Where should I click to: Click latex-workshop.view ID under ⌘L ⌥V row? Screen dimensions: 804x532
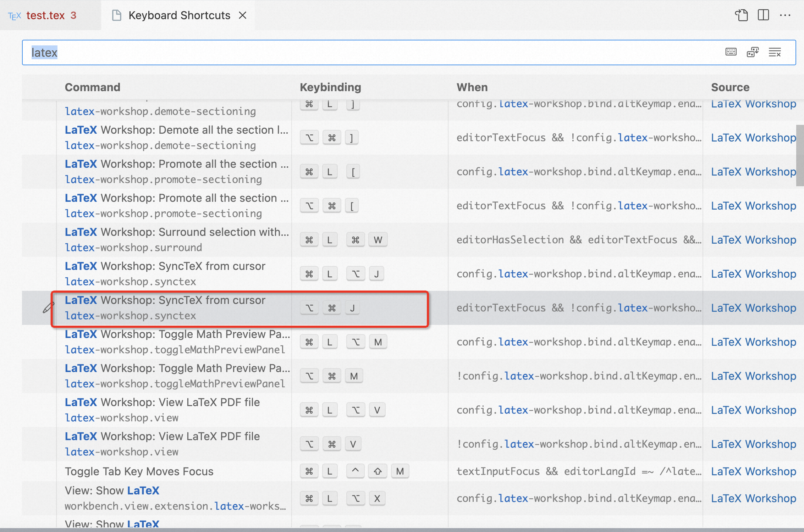coord(122,418)
